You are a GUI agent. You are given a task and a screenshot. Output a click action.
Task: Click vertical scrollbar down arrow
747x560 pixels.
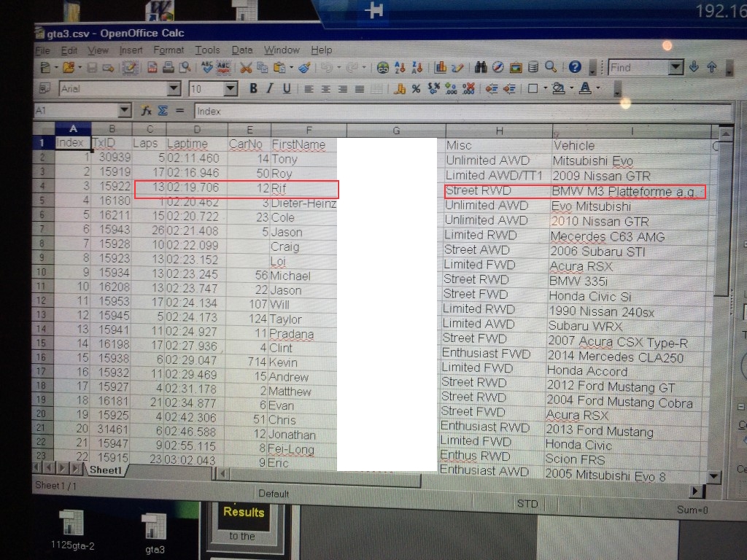713,475
